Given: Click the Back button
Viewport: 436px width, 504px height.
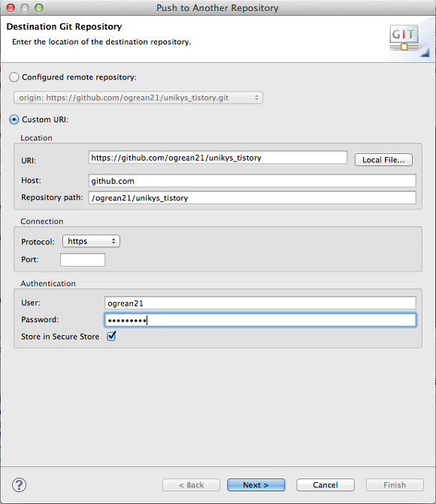Looking at the screenshot, I should pyautogui.click(x=191, y=484).
